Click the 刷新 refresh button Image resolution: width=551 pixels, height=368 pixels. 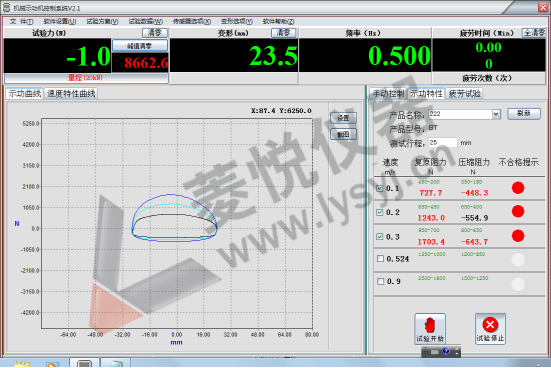[x=524, y=114]
